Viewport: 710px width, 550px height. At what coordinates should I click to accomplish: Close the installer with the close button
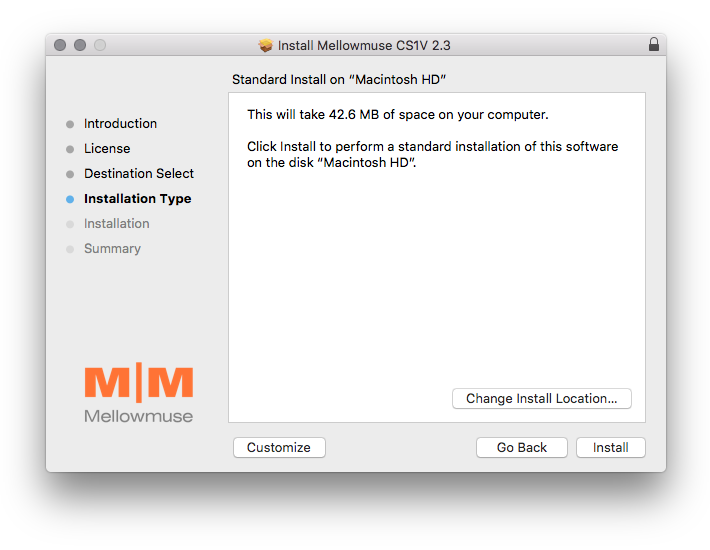pyautogui.click(x=60, y=45)
